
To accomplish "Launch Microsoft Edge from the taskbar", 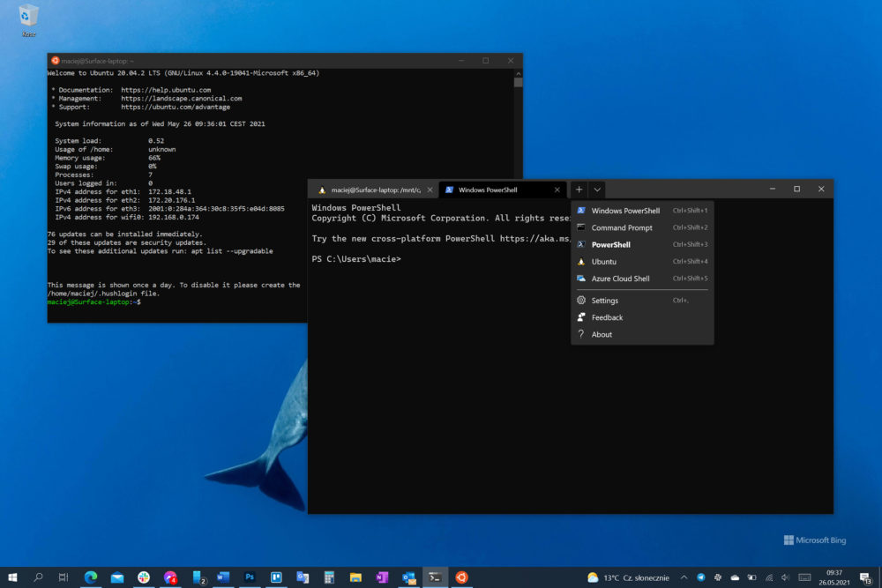I will [x=91, y=577].
